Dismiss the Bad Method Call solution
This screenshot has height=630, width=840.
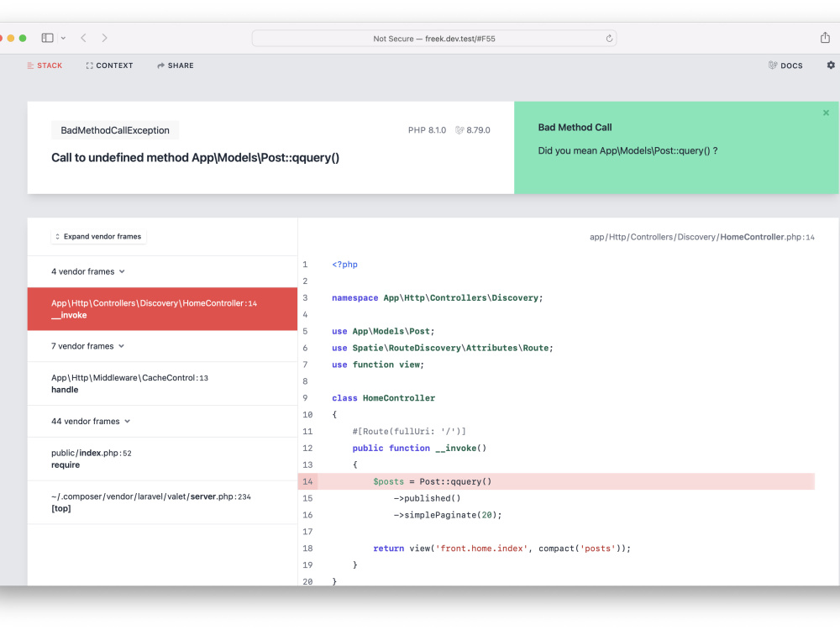(826, 113)
